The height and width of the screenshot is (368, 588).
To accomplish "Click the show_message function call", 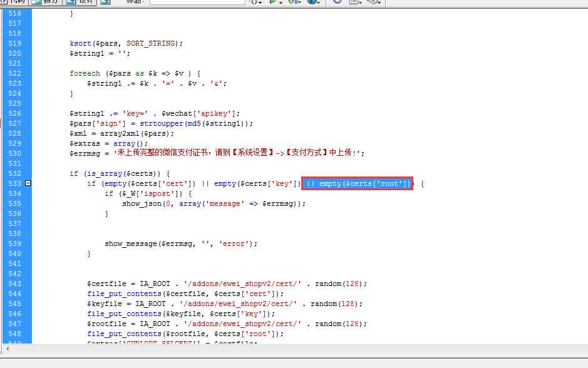I will click(x=132, y=243).
